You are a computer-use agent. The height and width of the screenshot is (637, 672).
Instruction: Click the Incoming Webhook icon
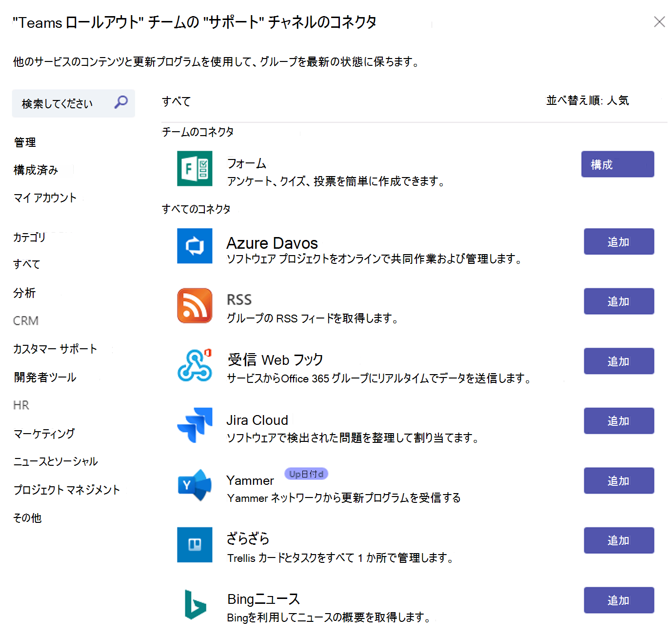tap(195, 365)
